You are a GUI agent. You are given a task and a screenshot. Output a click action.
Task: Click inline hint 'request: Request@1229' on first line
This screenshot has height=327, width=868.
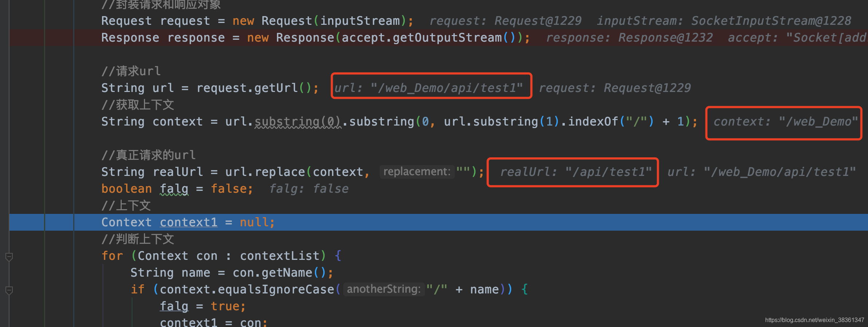pyautogui.click(x=505, y=21)
